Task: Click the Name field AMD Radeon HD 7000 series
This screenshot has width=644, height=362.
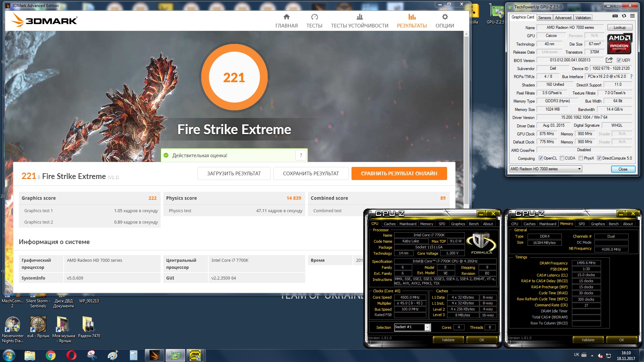Action: point(570,27)
